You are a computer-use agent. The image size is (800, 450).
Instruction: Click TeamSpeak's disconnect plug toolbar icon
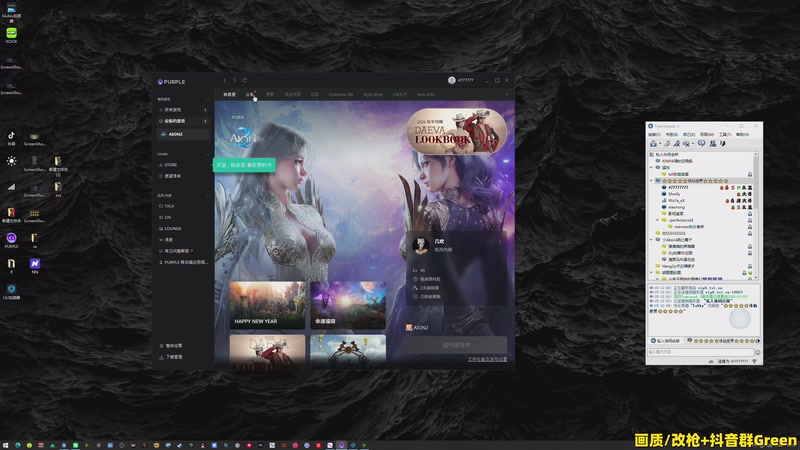pos(667,143)
